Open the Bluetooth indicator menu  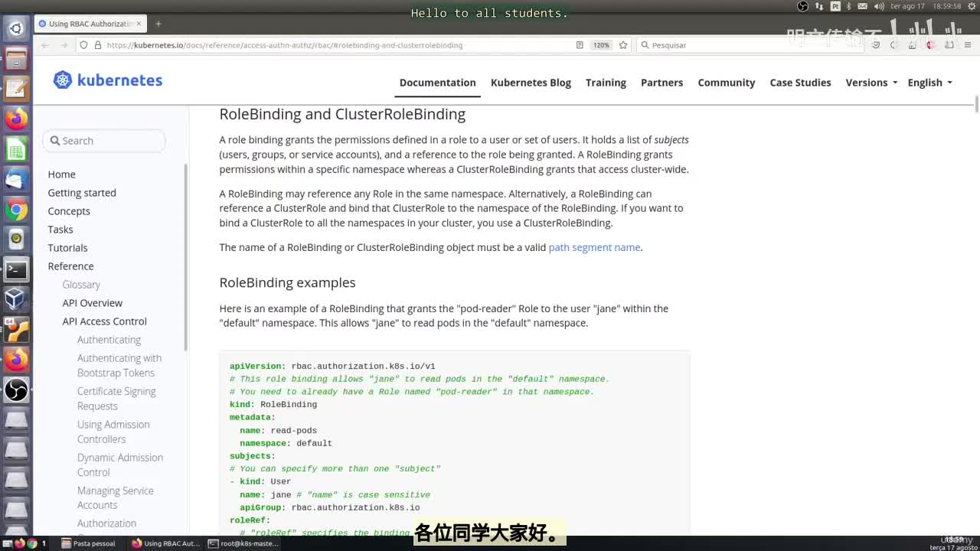tap(848, 6)
